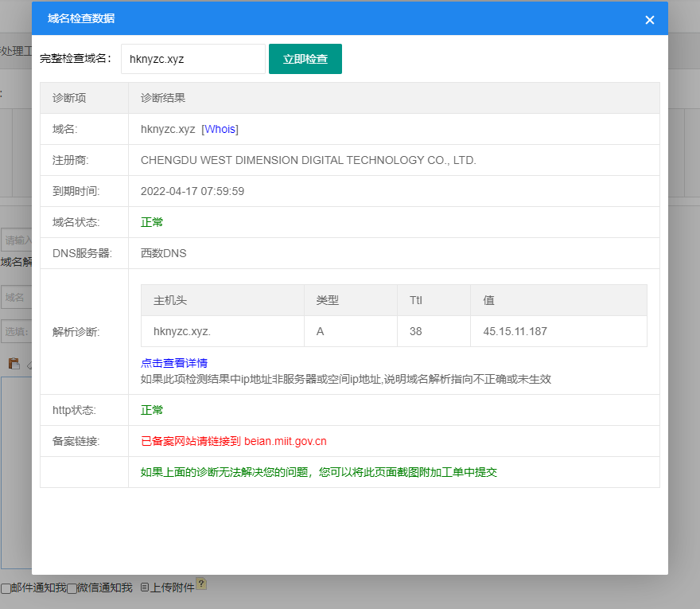This screenshot has width=700, height=609.
Task: Enable the 邮件通知我 checkbox
Action: 6,588
